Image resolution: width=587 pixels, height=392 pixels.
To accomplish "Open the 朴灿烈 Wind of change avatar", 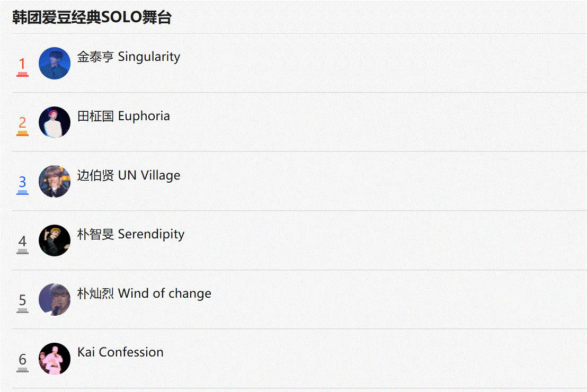I will click(x=55, y=299).
